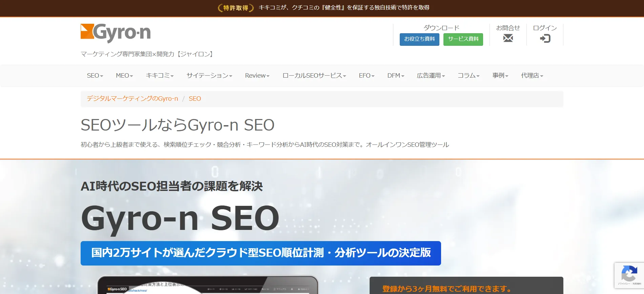Image resolution: width=644 pixels, height=294 pixels.
Task: Click the ログイン text label
Action: tap(545, 28)
